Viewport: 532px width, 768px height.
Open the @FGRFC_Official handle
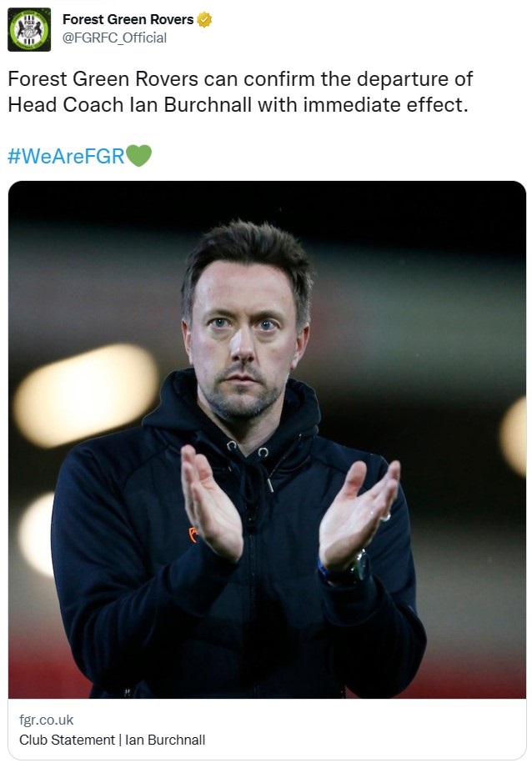114,38
